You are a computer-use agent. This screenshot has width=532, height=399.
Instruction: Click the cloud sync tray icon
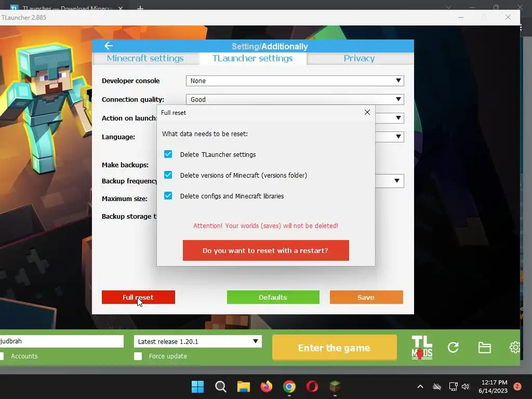437,387
